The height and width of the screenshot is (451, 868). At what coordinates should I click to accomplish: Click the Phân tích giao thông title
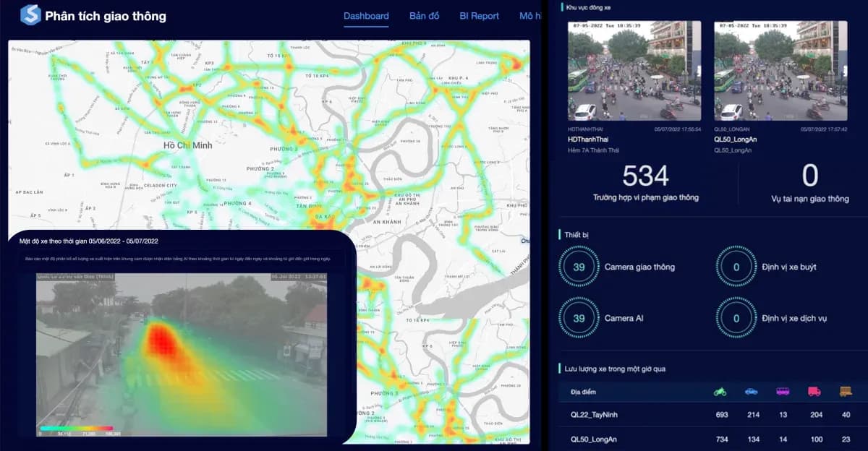click(x=106, y=16)
